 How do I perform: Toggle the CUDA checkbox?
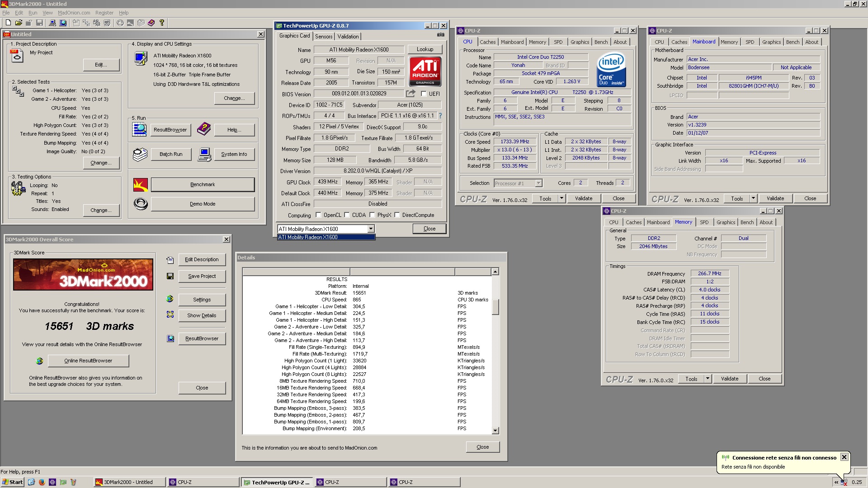347,215
